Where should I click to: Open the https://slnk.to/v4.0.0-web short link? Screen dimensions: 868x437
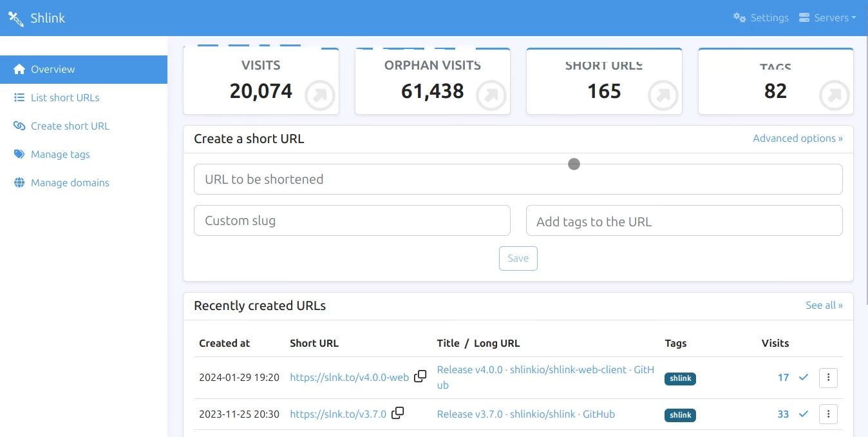tap(350, 378)
